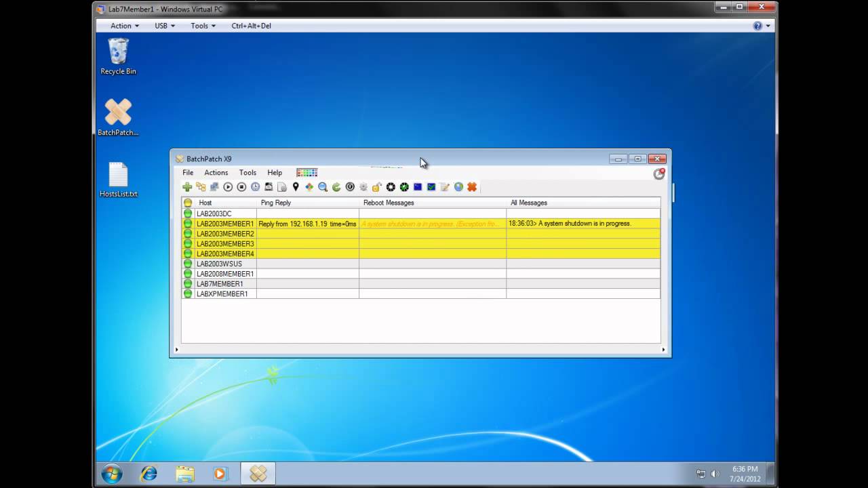Select the LAB2003MEMBER2 host row

click(420, 234)
